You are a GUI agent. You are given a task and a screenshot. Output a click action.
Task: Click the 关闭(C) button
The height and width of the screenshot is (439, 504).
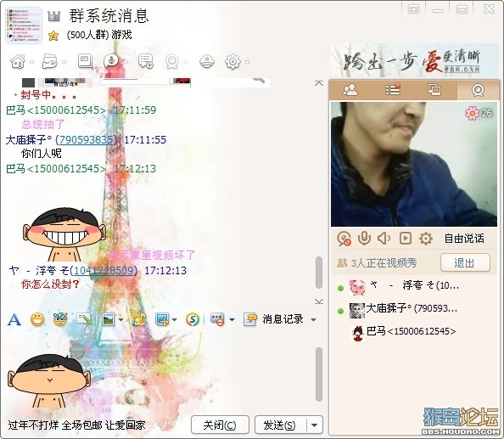tap(220, 425)
